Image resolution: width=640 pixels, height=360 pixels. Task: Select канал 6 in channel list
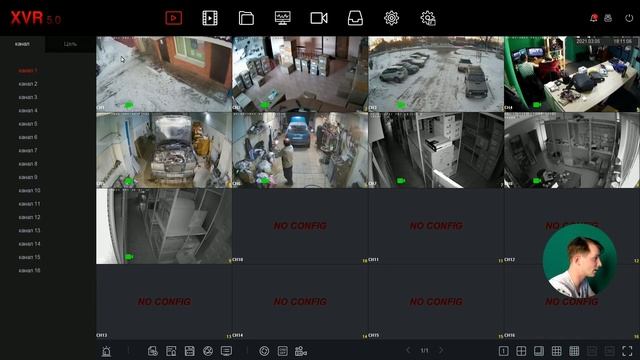click(28, 137)
